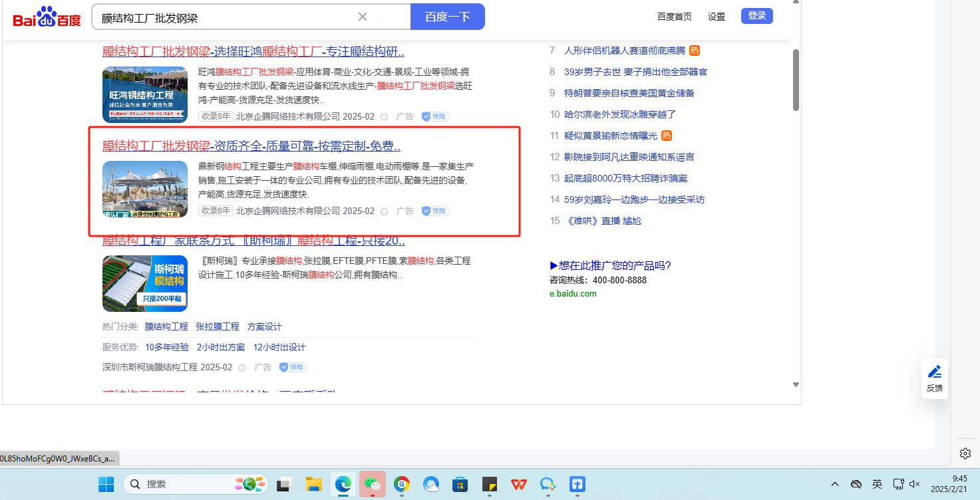Toggle the muted volume speaker icon
Viewport: 980px width, 500px height.
point(915,484)
